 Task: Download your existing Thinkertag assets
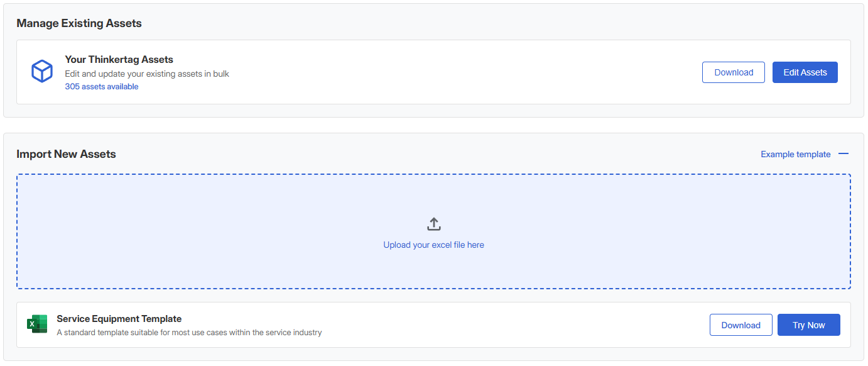pos(733,72)
